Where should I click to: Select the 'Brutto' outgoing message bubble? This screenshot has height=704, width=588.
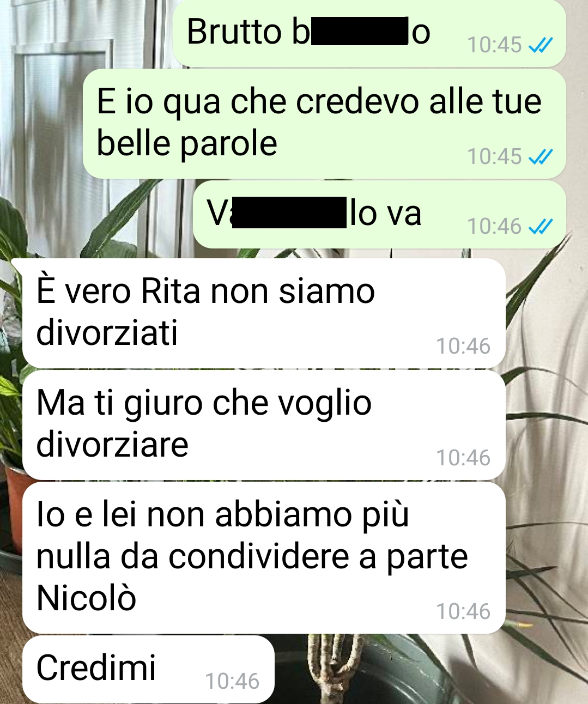pos(369,33)
